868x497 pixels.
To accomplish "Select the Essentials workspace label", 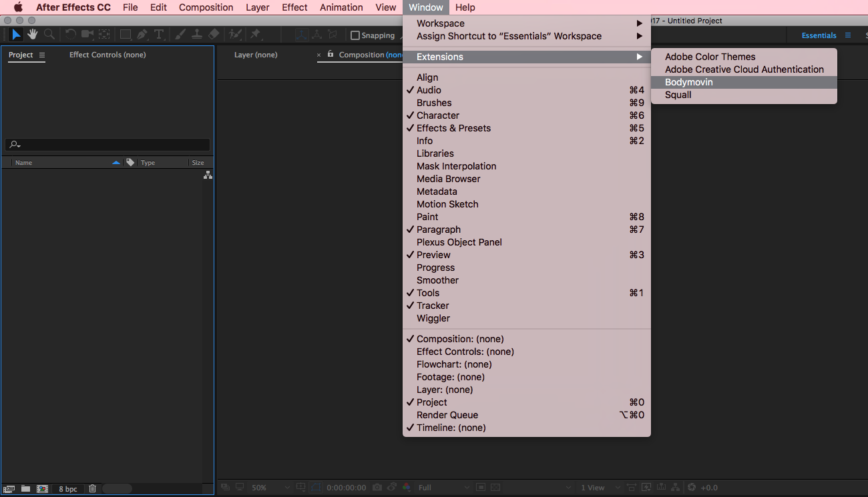I will [819, 35].
